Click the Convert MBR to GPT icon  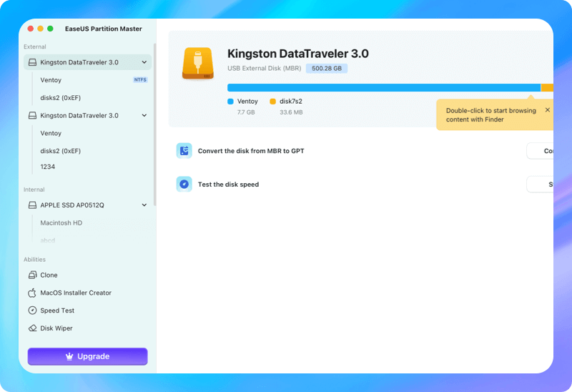coord(184,151)
